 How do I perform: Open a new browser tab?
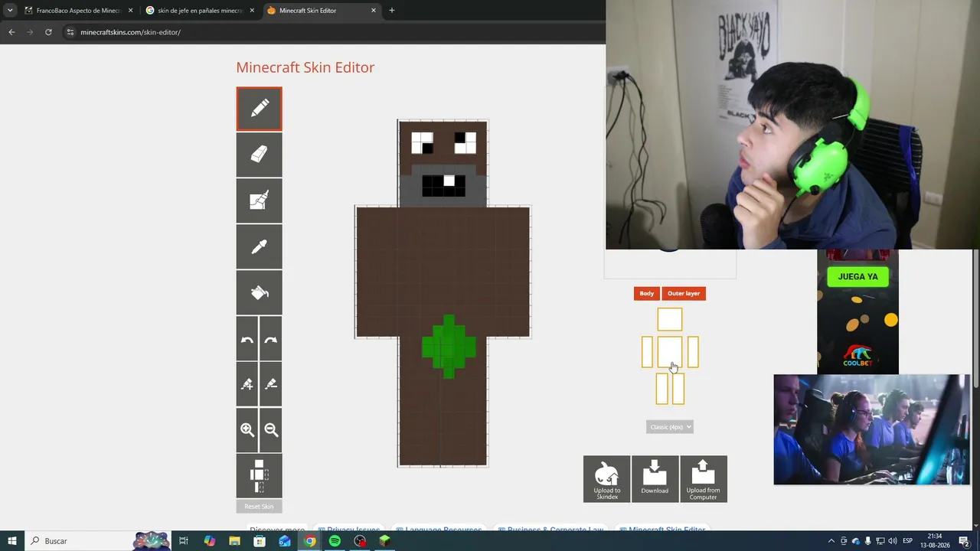(392, 11)
